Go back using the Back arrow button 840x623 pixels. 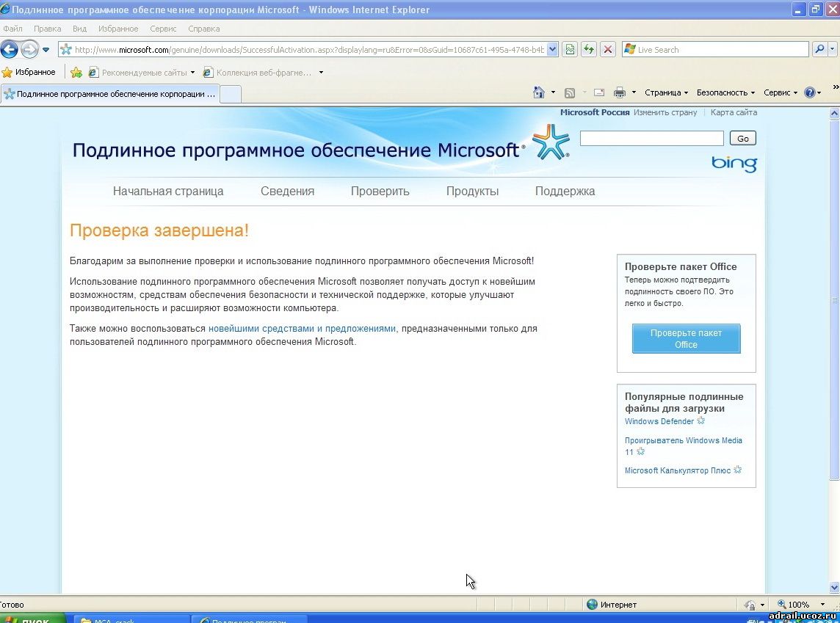click(x=9, y=50)
